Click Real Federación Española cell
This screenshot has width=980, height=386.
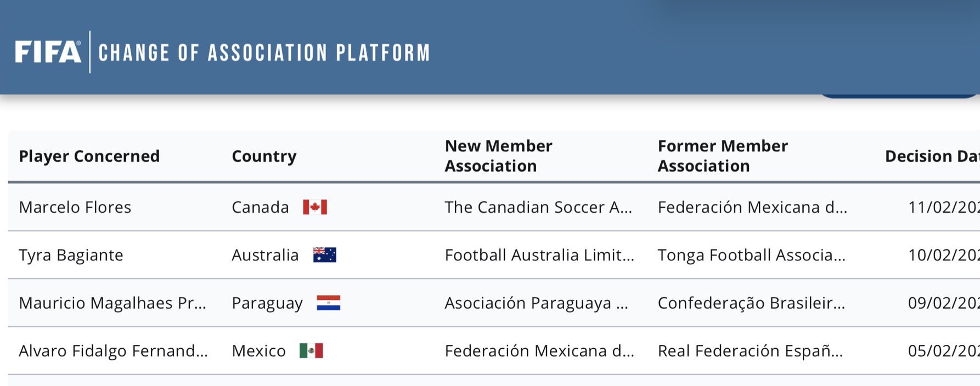point(750,351)
